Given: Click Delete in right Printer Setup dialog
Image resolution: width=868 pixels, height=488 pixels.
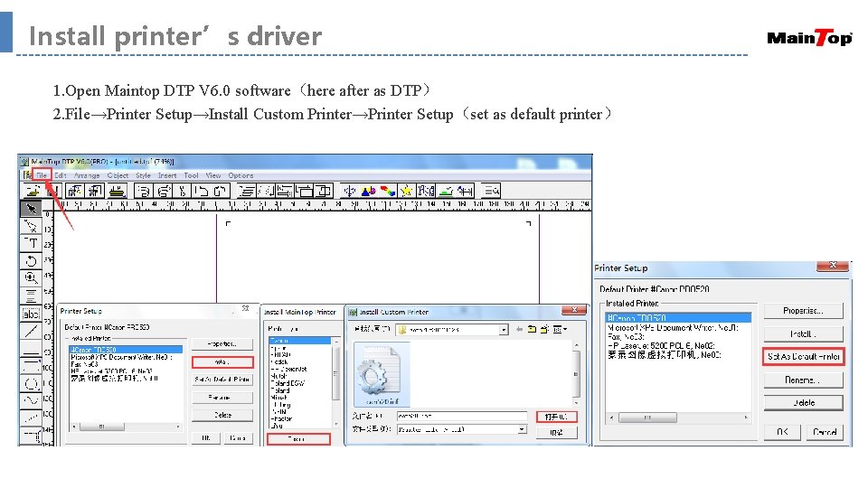Looking at the screenshot, I should [x=803, y=403].
